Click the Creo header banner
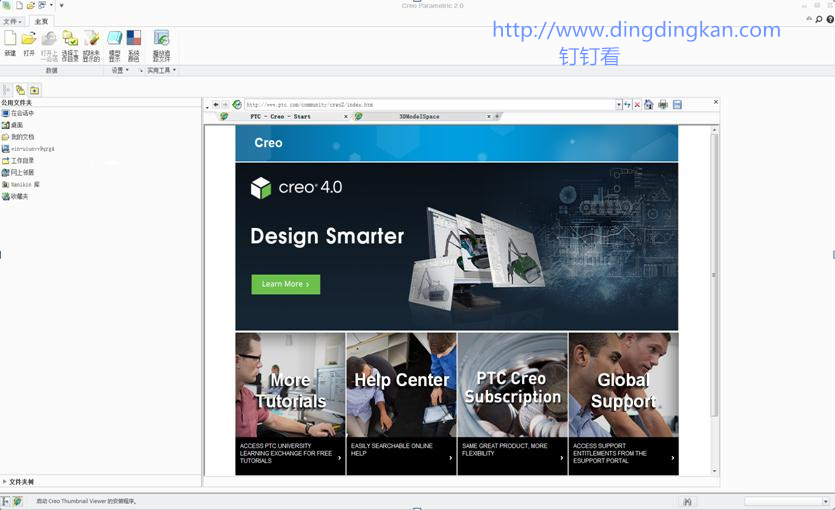This screenshot has width=835, height=510. point(457,143)
